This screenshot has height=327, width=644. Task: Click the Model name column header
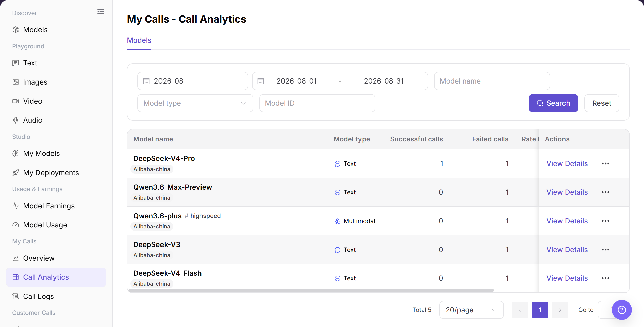[x=153, y=139]
